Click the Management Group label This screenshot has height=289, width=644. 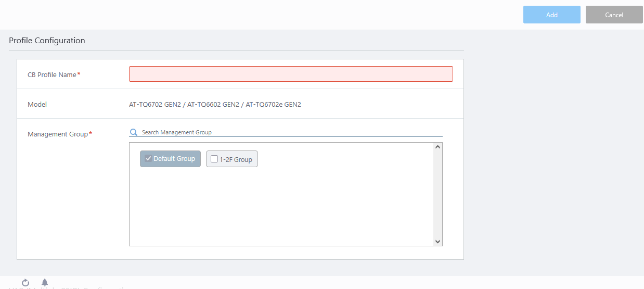58,134
